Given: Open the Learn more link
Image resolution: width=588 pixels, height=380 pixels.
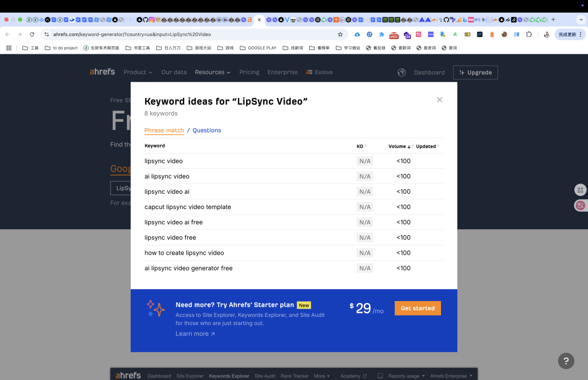Looking at the screenshot, I should click(195, 334).
